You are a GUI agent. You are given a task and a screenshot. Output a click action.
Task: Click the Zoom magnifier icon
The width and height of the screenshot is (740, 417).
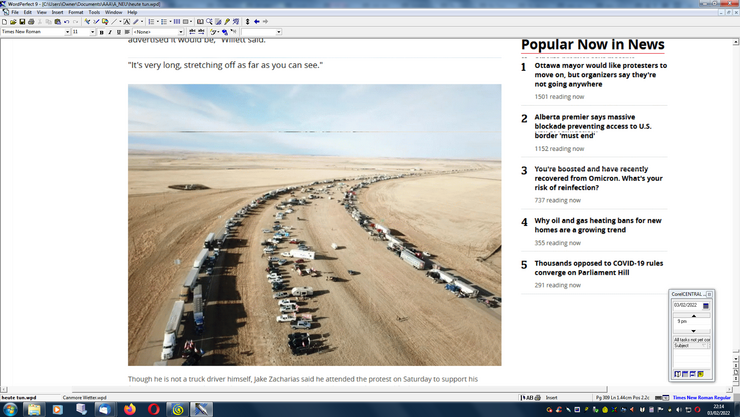pyautogui.click(x=209, y=22)
